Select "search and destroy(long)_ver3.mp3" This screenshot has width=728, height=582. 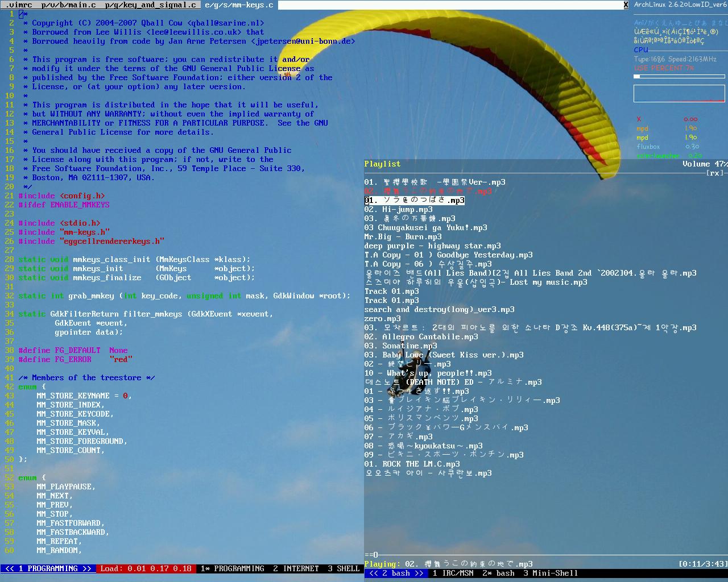tap(440, 309)
